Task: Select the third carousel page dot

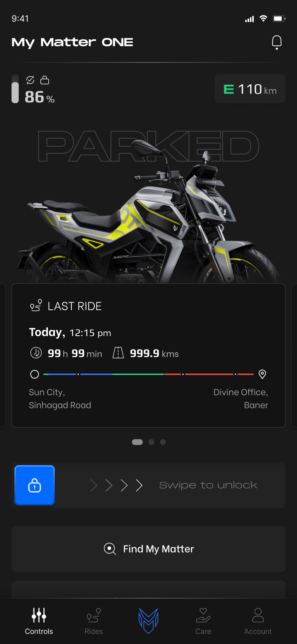Action: [x=163, y=442]
